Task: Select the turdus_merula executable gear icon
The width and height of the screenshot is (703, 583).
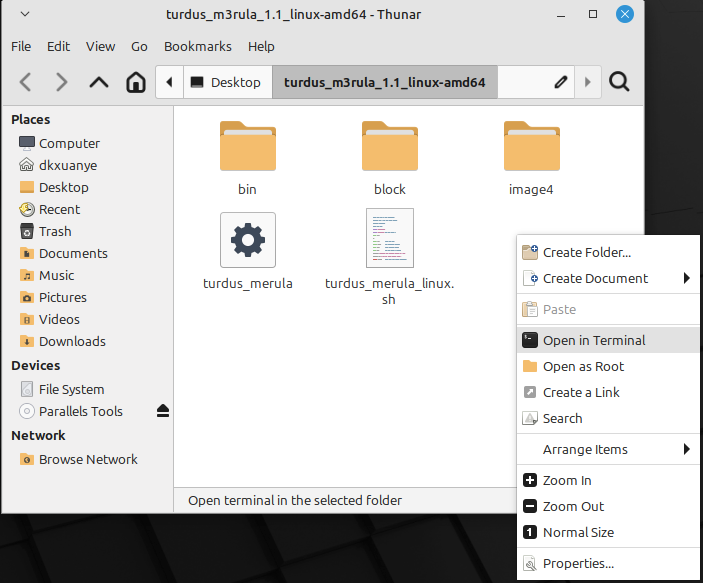Action: pos(247,240)
